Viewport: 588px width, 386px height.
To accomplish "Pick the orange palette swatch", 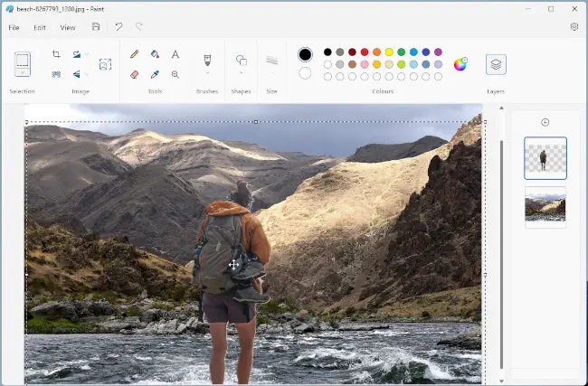I will 377,52.
